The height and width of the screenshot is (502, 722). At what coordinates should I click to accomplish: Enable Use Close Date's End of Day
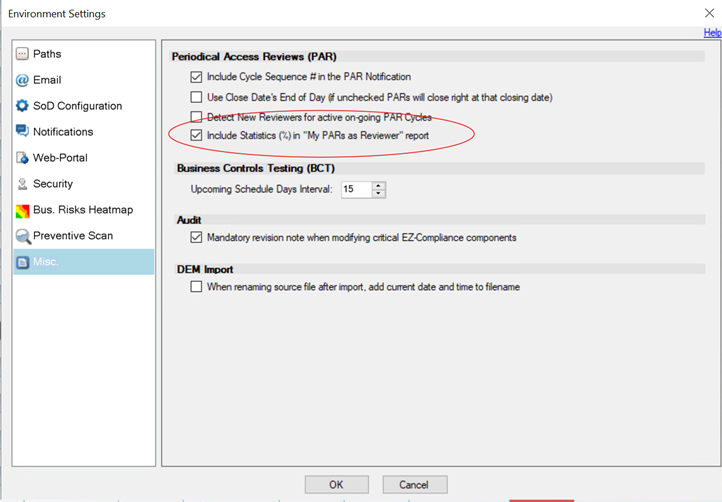click(196, 97)
